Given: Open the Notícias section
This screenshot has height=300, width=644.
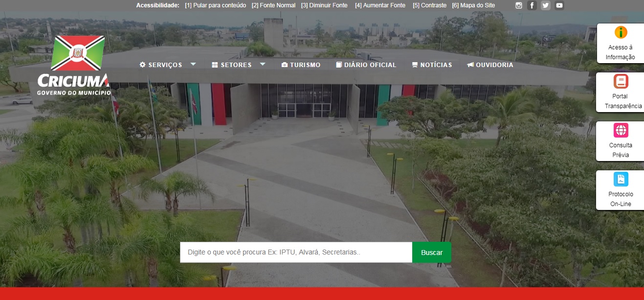Looking at the screenshot, I should 436,65.
